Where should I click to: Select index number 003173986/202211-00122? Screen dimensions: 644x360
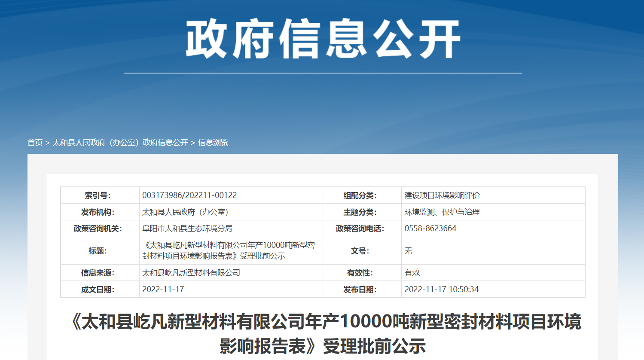click(189, 195)
